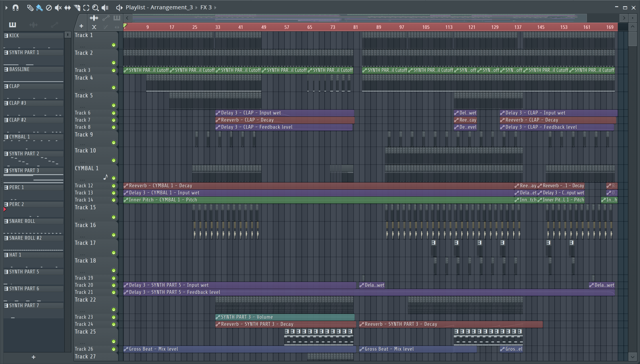Screen dimensions: 640x364
Task: Show audio clips in picker panel
Action: [33, 25]
